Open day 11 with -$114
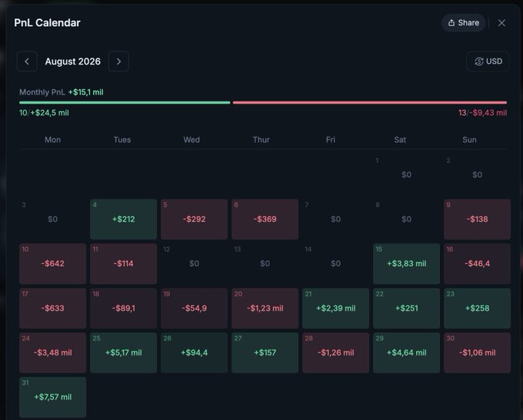Viewport: 523px width, 420px height. [123, 264]
